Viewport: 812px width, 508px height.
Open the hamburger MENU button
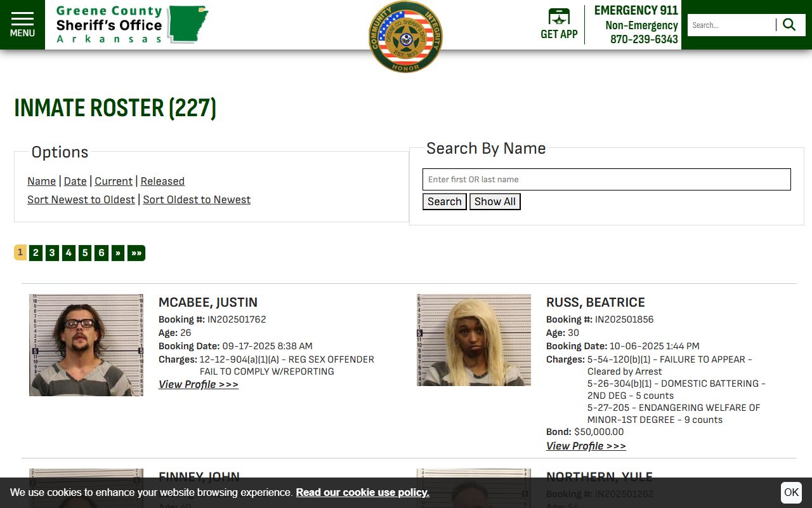tap(22, 25)
